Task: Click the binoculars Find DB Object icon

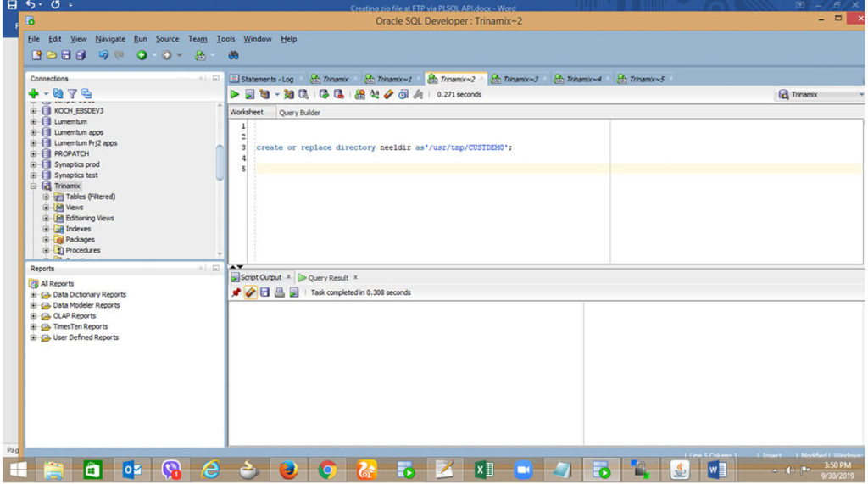Action: [x=233, y=55]
